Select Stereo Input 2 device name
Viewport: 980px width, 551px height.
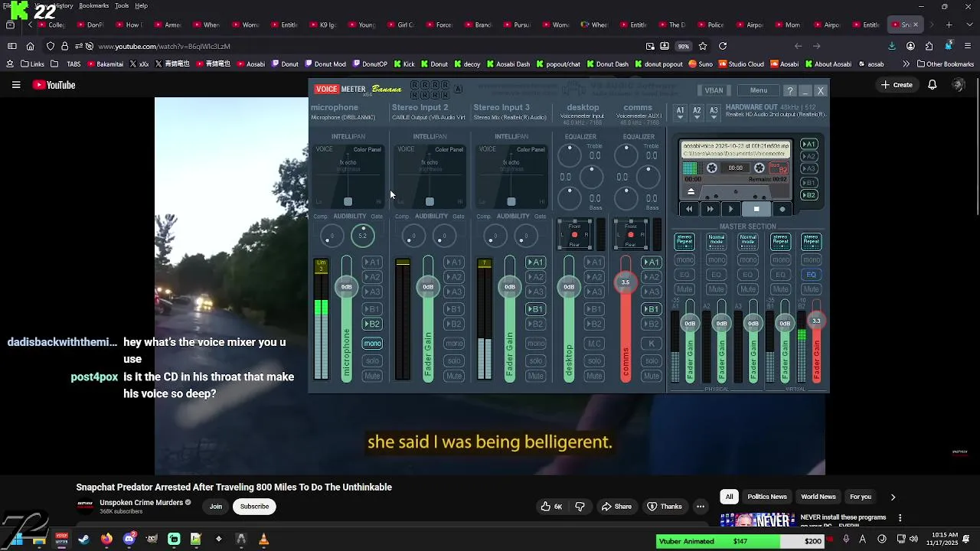coord(429,117)
